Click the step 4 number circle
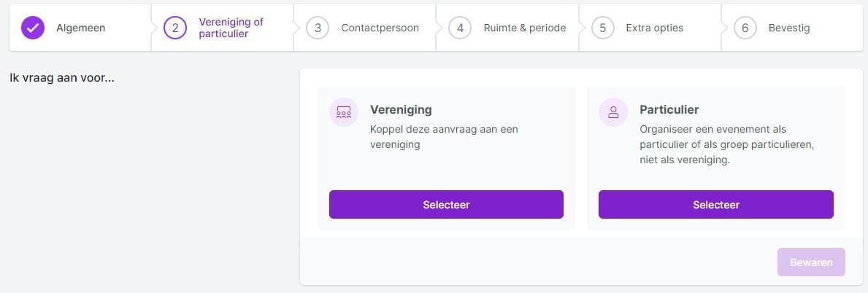Screen dimensions: 868x293 click(x=460, y=28)
